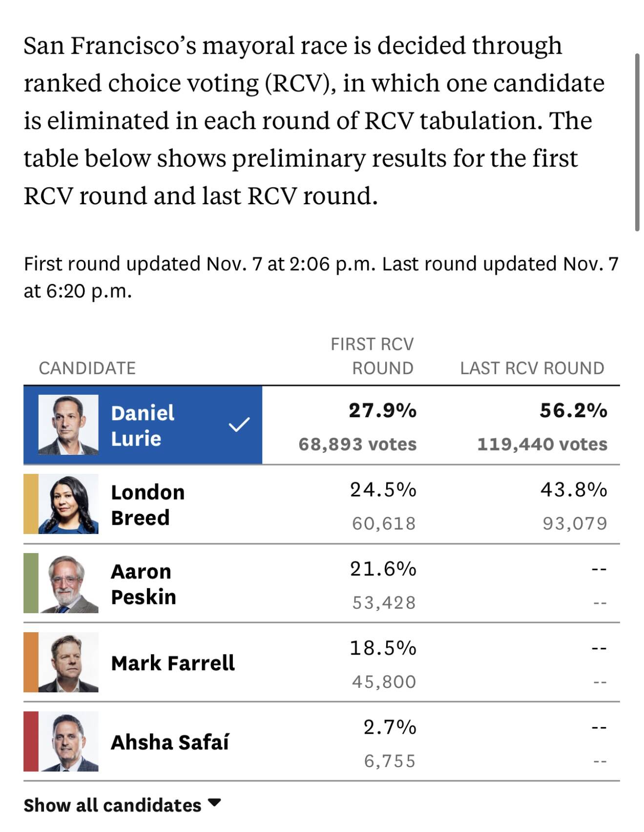This screenshot has height=832, width=644.
Task: Click Aaron Peskin's green color bar
Action: pyautogui.click(x=31, y=583)
